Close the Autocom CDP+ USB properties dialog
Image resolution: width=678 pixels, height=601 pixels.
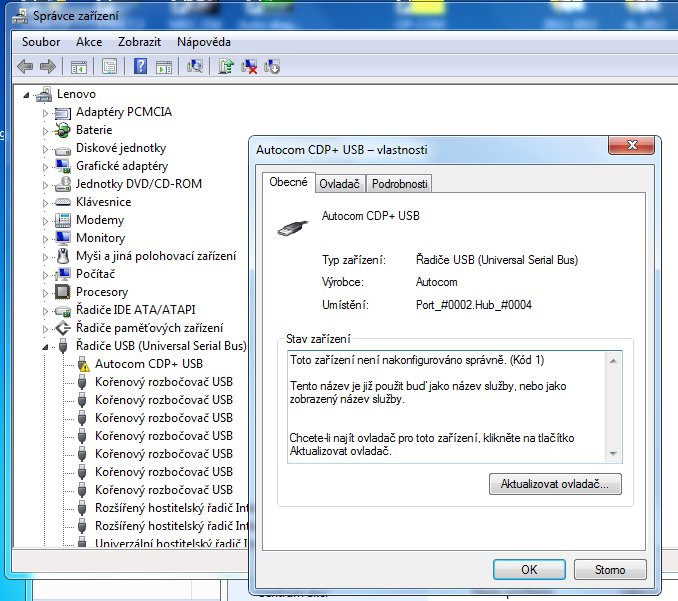point(632,145)
